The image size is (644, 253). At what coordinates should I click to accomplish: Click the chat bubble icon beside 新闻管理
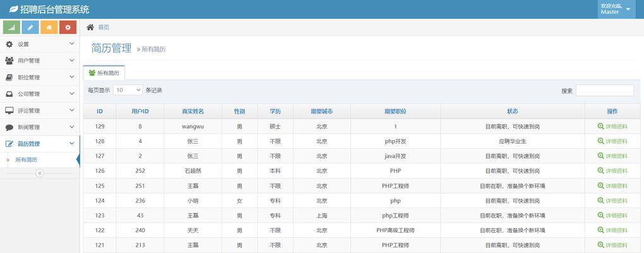click(9, 127)
